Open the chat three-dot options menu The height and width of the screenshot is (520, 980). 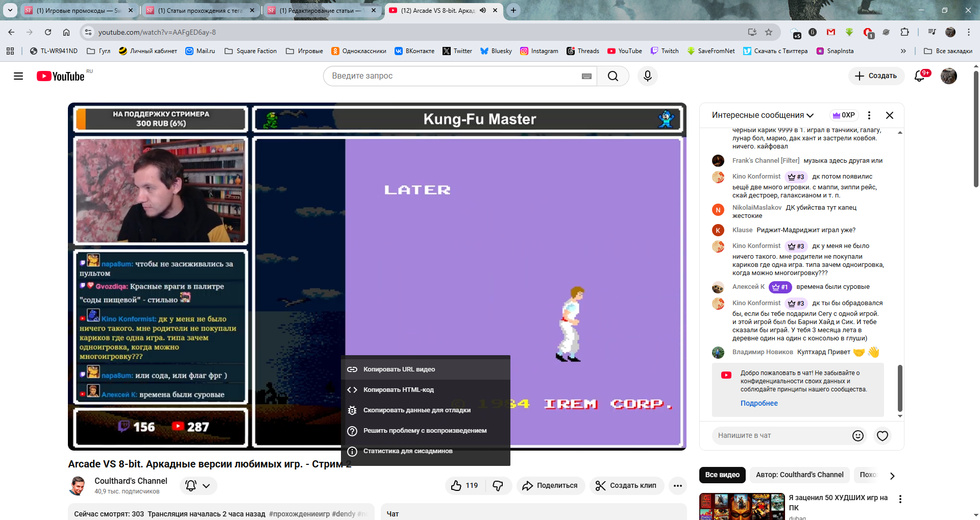869,115
